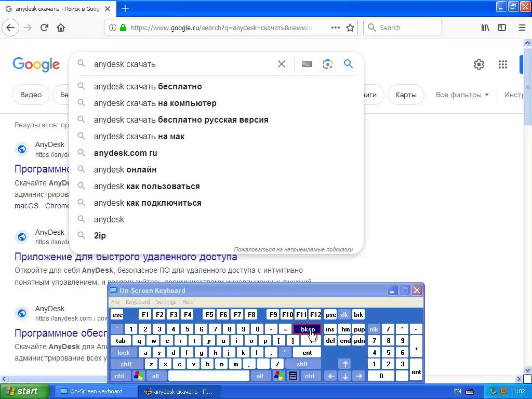Choose suggestion anydesk скачать на компьютер
The height and width of the screenshot is (399, 532).
click(217, 103)
